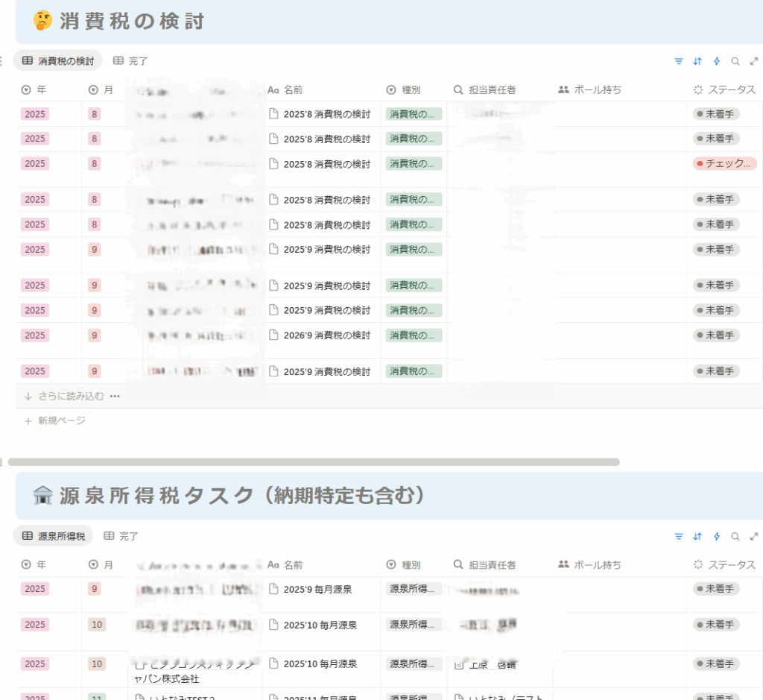Click search icon in 消費税の検討 database toolbar
This screenshot has height=700, width=763.
click(735, 61)
